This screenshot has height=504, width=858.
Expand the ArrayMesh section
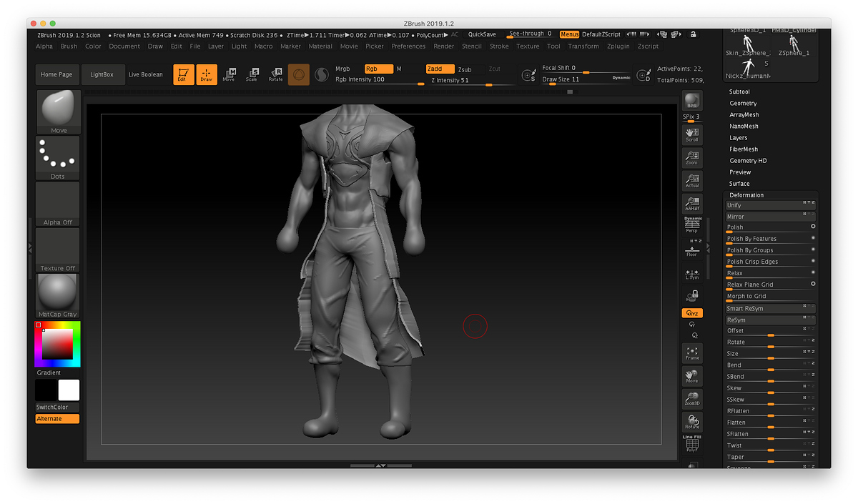(x=744, y=114)
